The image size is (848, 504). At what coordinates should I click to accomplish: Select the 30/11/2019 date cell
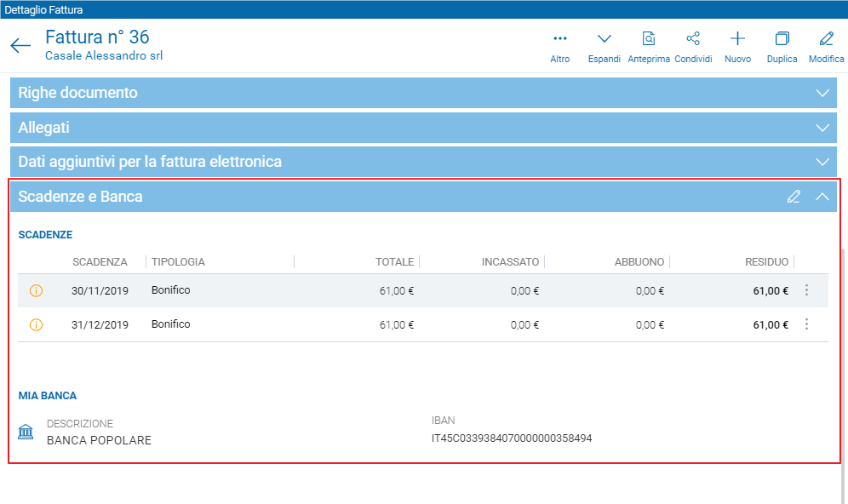click(x=100, y=291)
